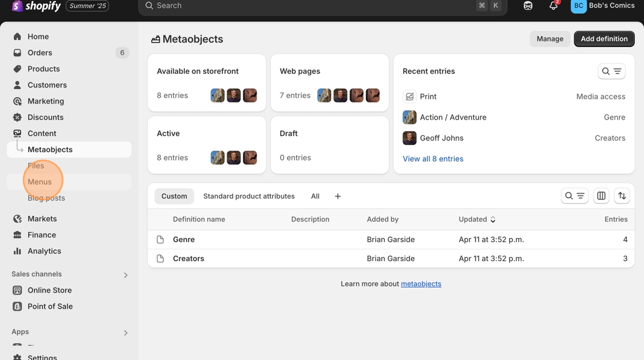Expand the Sales channels section
Viewport: 644px width, 360px height.
pyautogui.click(x=125, y=275)
